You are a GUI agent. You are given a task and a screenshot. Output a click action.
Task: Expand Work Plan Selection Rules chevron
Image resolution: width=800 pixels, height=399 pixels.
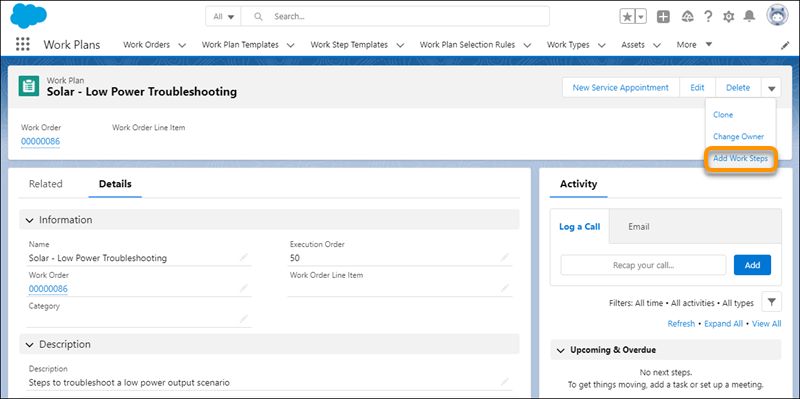tap(527, 45)
